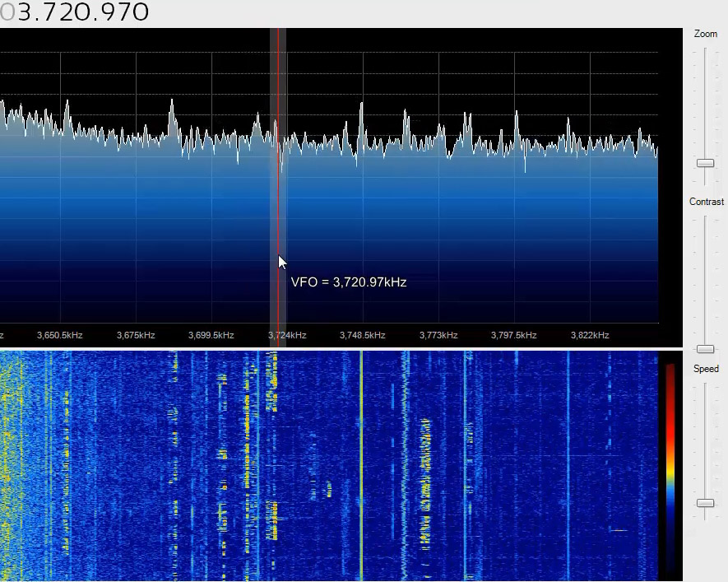Click the VFO = 3,720.97kHz tooltip text
The width and height of the screenshot is (728, 582).
(349, 282)
